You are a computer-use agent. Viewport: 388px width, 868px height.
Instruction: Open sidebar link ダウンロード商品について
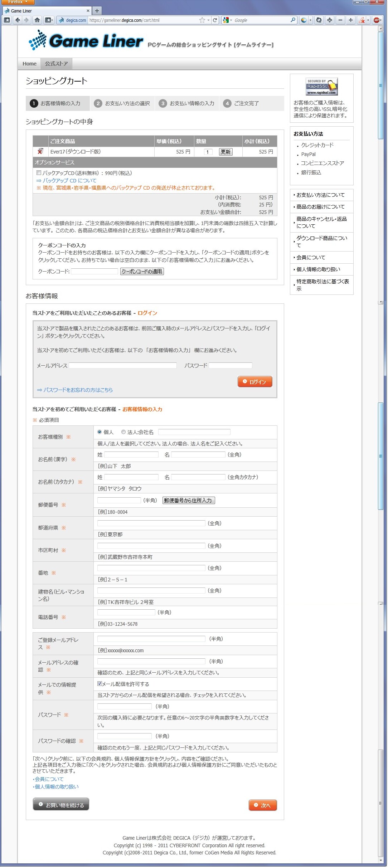pyautogui.click(x=321, y=242)
